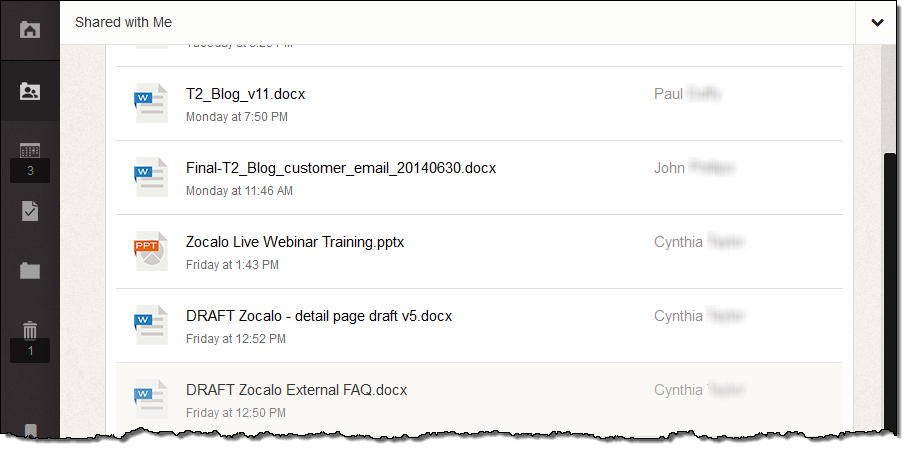Open Zocalo Live Webinar Training.pptx
The height and width of the screenshot is (449, 908).
coord(295,242)
